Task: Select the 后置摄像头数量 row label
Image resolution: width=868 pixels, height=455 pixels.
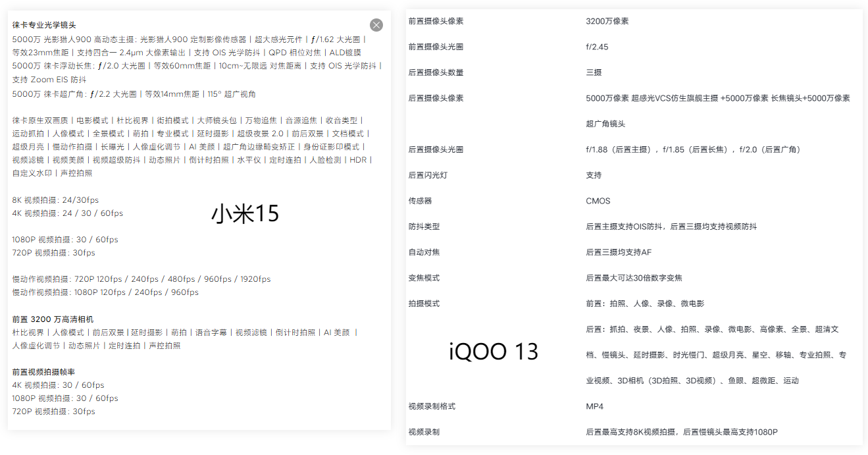Action: coord(436,72)
